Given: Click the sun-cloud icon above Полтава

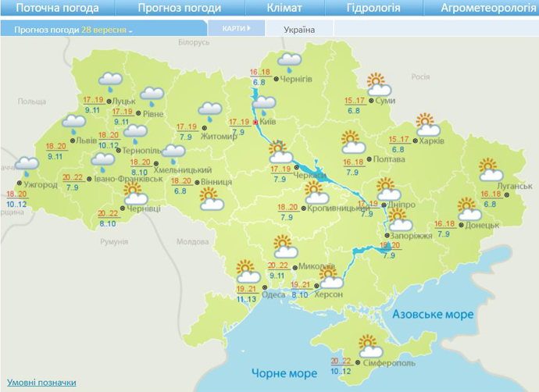Looking at the screenshot, I should [x=353, y=143].
